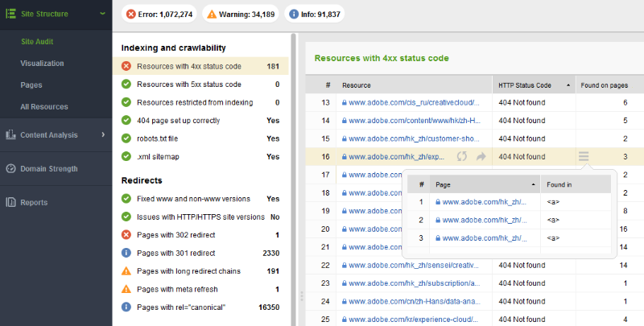Select Issues with HTTP/HTTPS site versions factor
The width and height of the screenshot is (644, 326).
tap(200, 217)
